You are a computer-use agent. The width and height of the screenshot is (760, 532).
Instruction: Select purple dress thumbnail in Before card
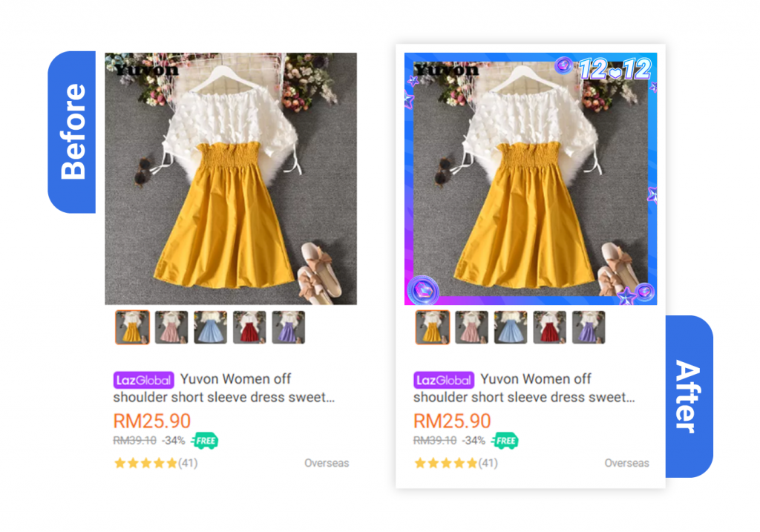(289, 327)
